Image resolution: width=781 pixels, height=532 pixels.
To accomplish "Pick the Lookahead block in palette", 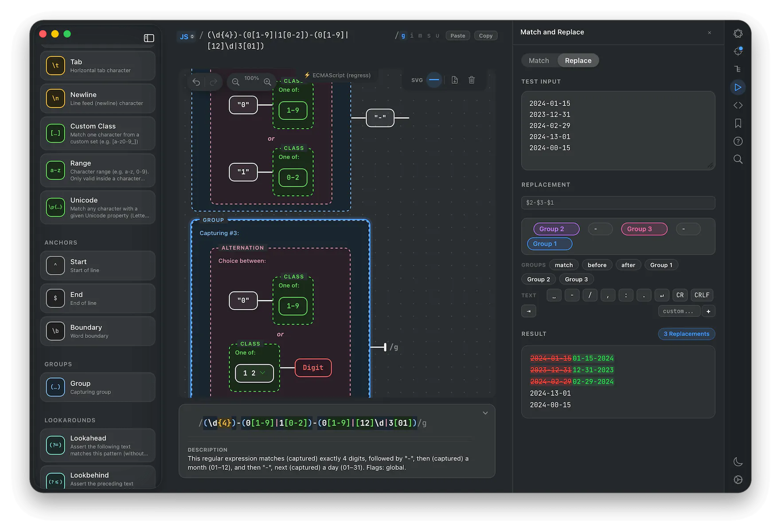I will click(x=98, y=445).
